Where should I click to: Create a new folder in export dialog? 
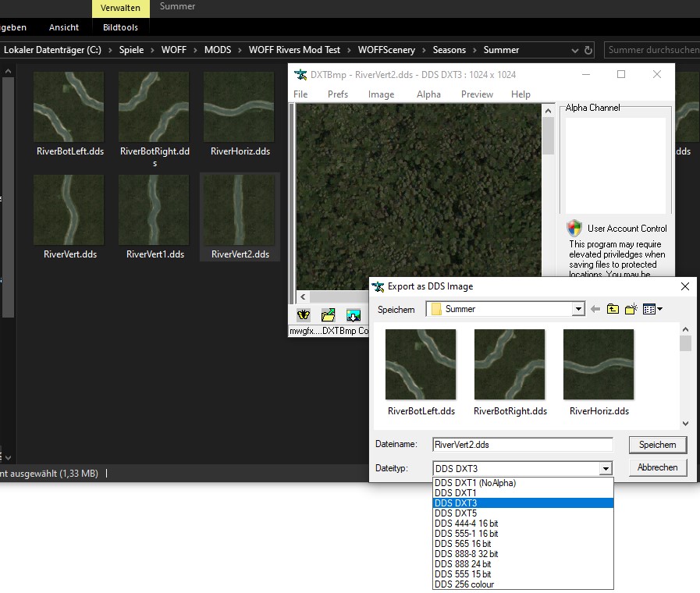[631, 309]
